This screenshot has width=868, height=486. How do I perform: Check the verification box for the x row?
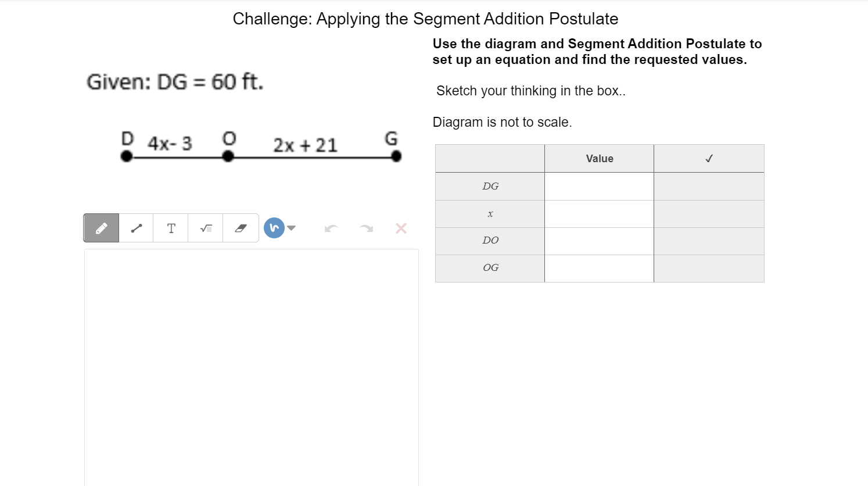point(709,213)
